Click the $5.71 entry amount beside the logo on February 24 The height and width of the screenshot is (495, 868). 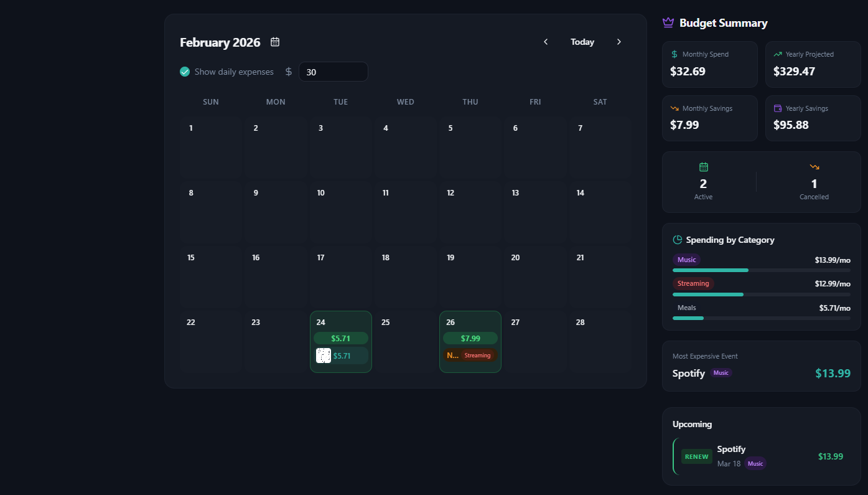[x=342, y=356]
